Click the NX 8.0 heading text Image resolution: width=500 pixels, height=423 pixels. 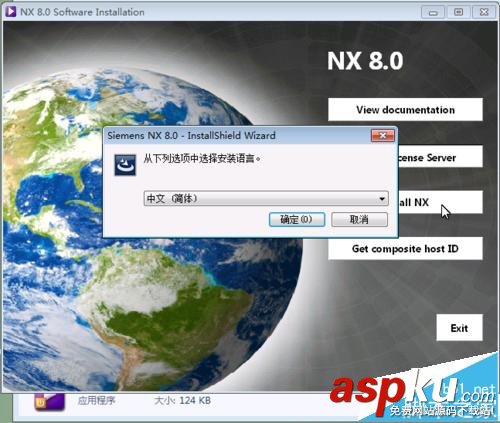(x=365, y=61)
